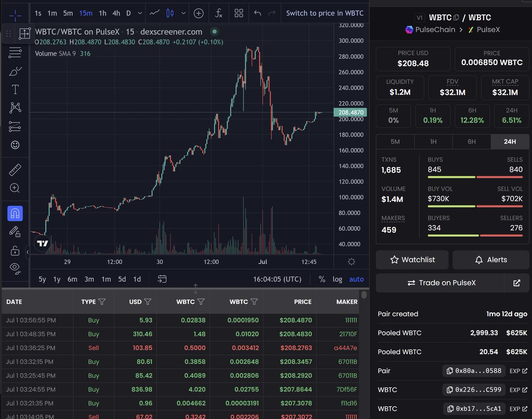Disable the blue magnet snapping mode
The image size is (532, 419).
[15, 213]
